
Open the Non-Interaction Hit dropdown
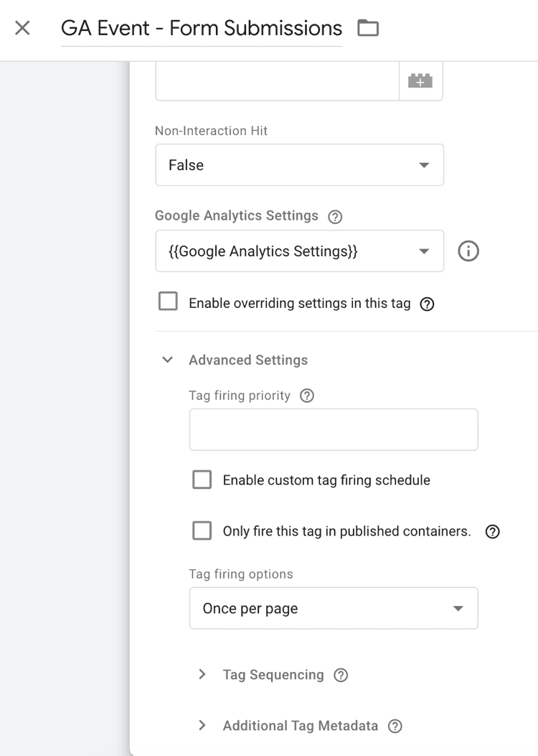click(x=299, y=164)
